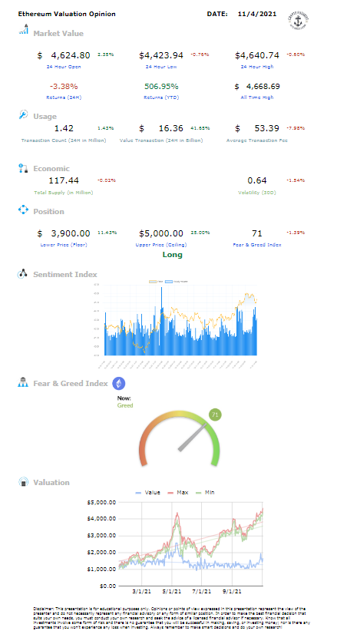
Task: Click the Sentiment Index icon
Action: pos(22,274)
